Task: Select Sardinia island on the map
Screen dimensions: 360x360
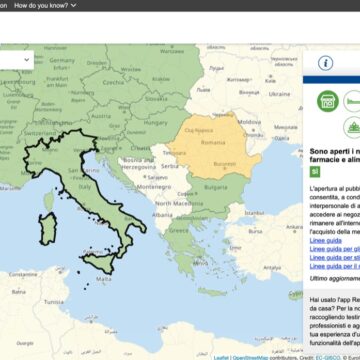Action: pos(48,228)
